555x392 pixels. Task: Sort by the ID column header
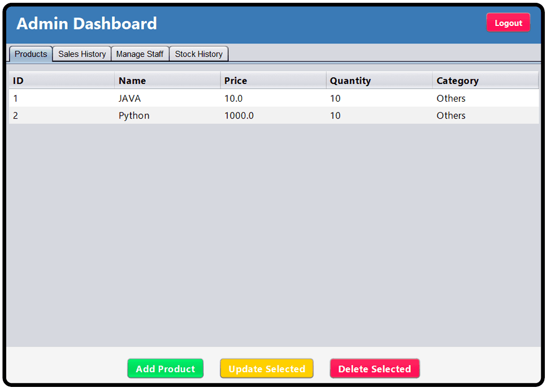tap(61, 81)
